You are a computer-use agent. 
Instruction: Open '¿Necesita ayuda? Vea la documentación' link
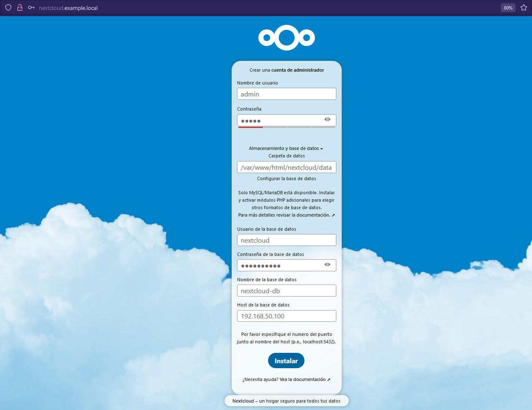click(286, 379)
